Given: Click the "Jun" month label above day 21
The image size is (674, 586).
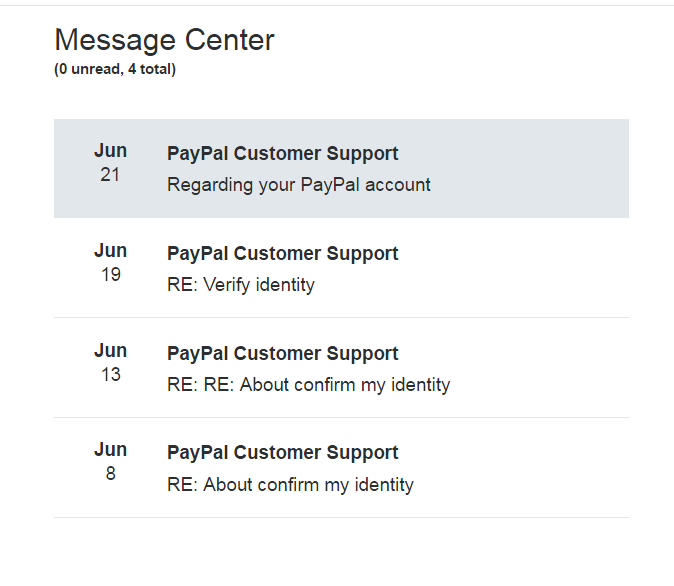Looking at the screenshot, I should (x=110, y=151).
